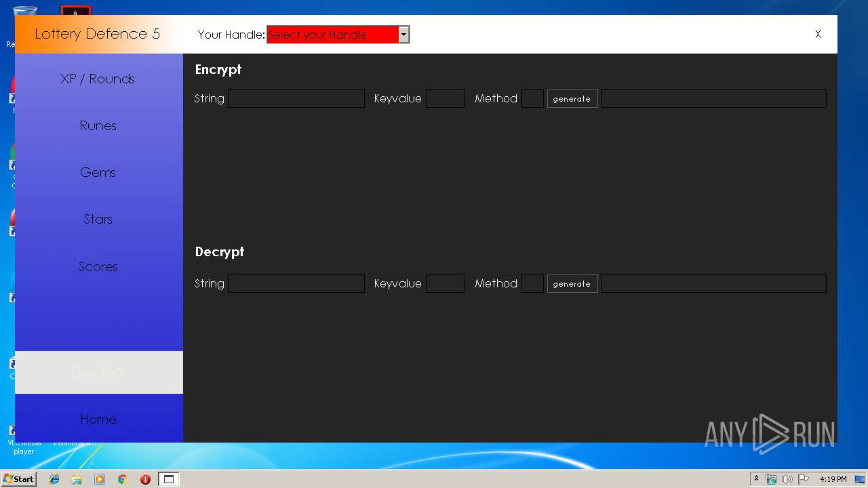Launch Internet Explorer from the taskbar
Viewport: 868px width, 488px height.
click(x=54, y=479)
